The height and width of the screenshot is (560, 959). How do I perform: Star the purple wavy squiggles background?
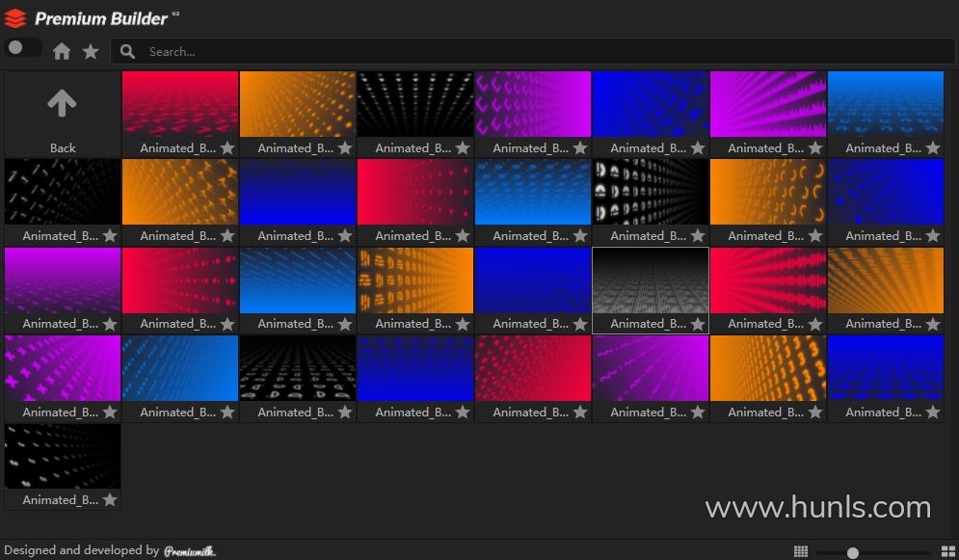tap(698, 413)
